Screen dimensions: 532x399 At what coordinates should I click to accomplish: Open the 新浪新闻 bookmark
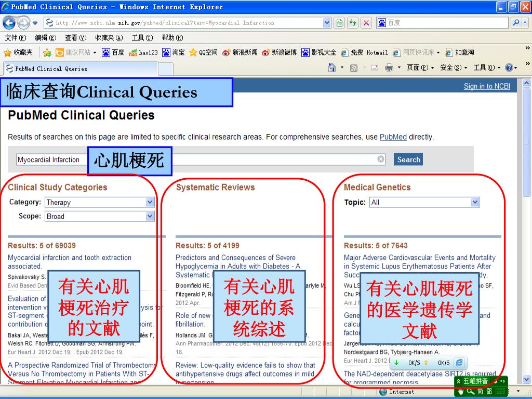240,52
